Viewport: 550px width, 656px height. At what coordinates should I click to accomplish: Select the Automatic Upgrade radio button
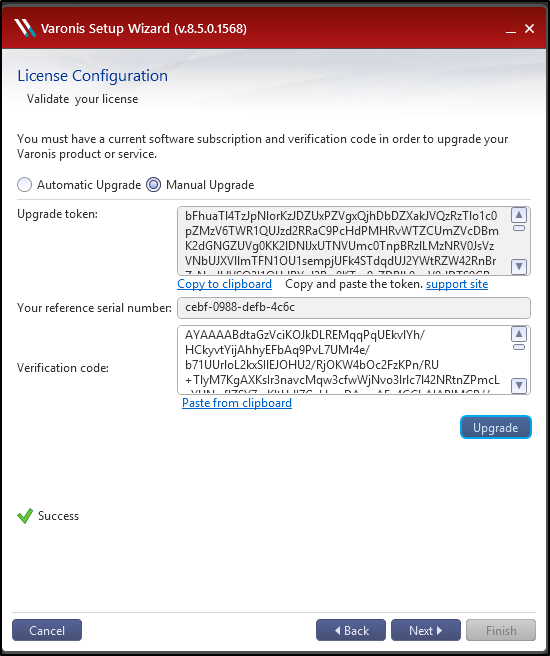tap(24, 184)
